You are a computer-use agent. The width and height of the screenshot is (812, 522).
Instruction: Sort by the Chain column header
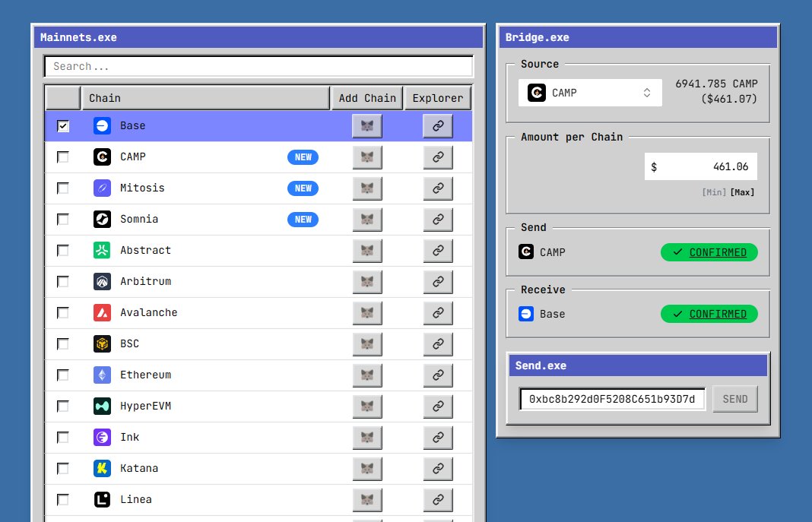[205, 98]
